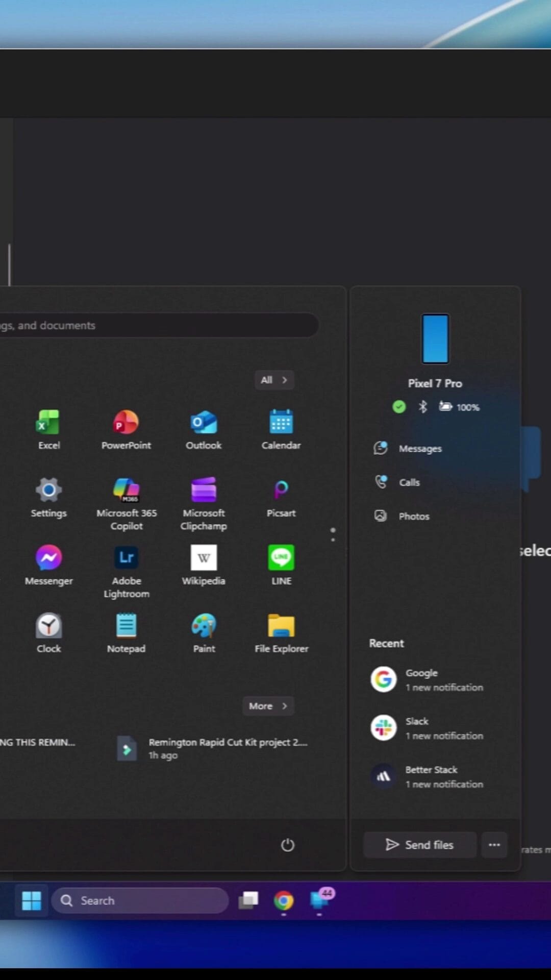Image resolution: width=551 pixels, height=980 pixels.
Task: Open Wikipedia app
Action: point(204,566)
